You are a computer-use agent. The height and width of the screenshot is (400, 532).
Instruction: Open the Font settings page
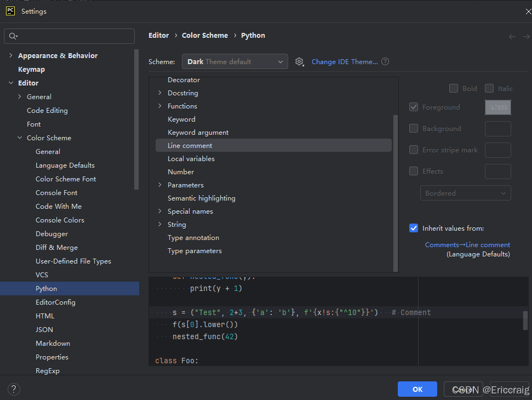click(x=33, y=124)
